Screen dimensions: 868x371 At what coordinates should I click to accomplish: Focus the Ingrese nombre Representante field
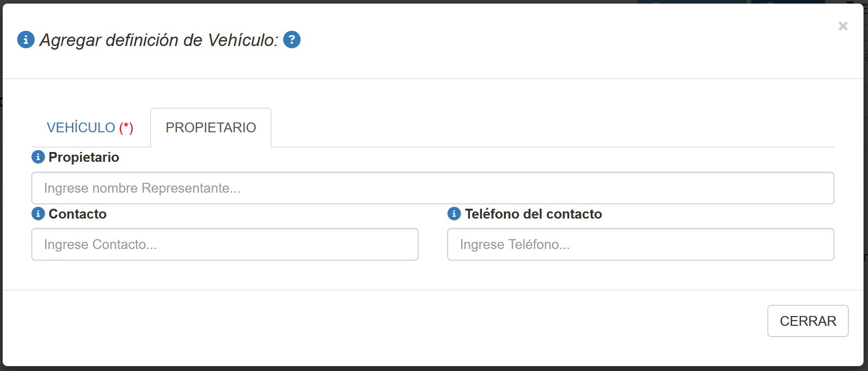432,188
